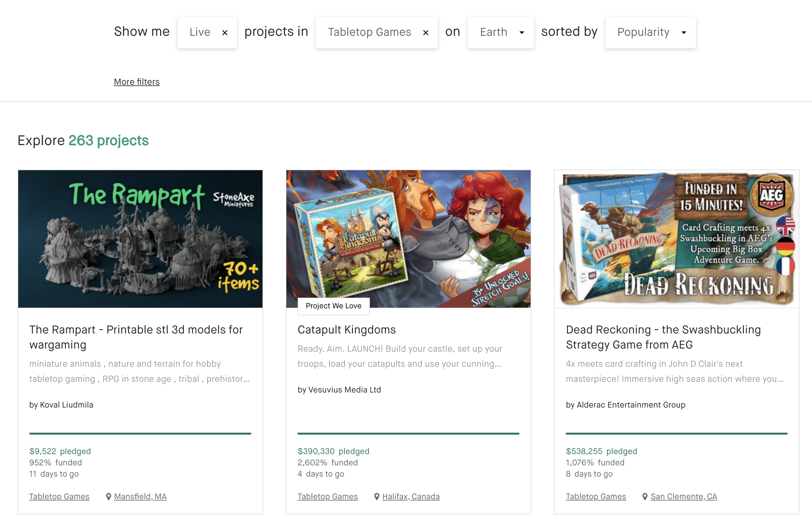Screen dimensions: 812x525
Task: Open the Catapult Kingdoms title link
Action: [x=346, y=330]
